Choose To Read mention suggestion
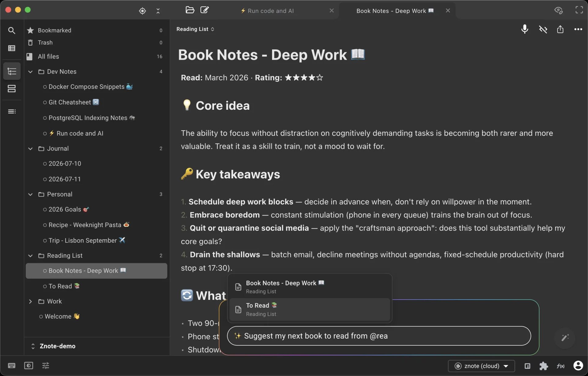The height and width of the screenshot is (376, 588). [x=309, y=310]
